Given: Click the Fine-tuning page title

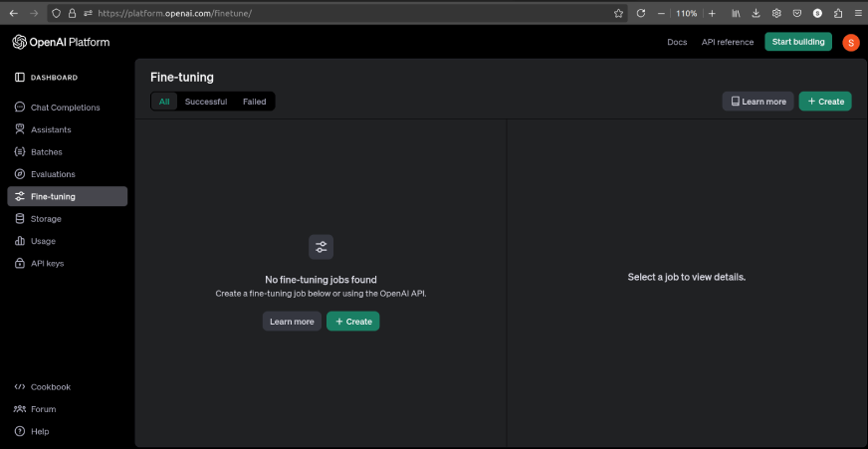Looking at the screenshot, I should [182, 78].
